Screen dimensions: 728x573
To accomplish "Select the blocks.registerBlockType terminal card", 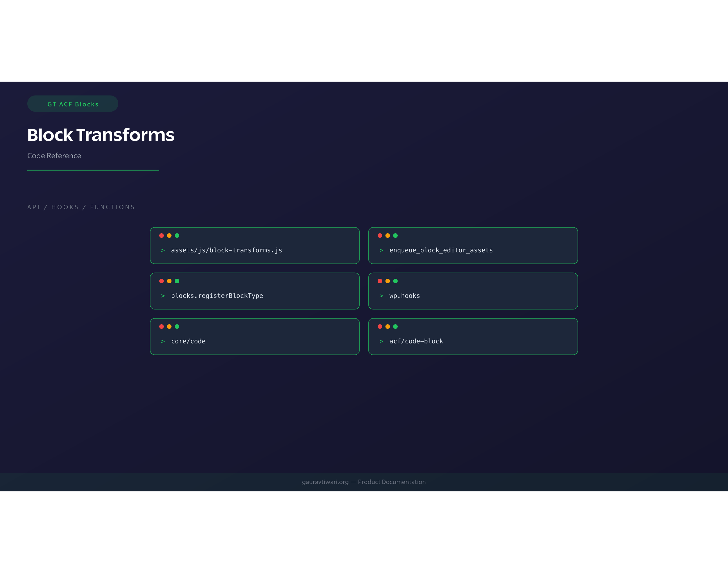I will coord(255,291).
